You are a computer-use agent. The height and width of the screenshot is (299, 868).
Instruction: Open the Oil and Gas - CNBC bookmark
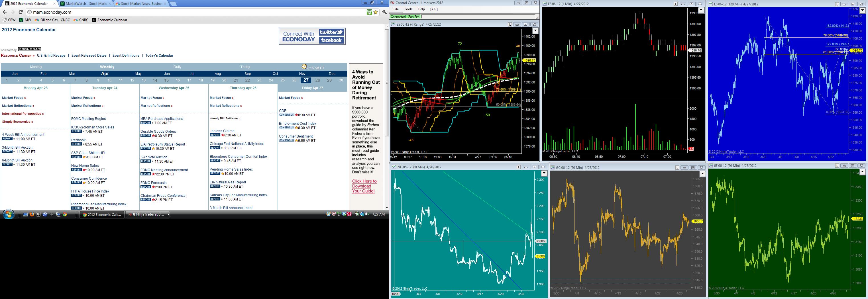pyautogui.click(x=52, y=20)
